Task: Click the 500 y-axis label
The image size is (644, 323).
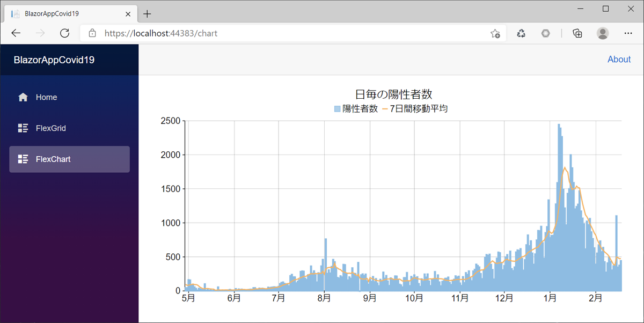Action: point(173,257)
